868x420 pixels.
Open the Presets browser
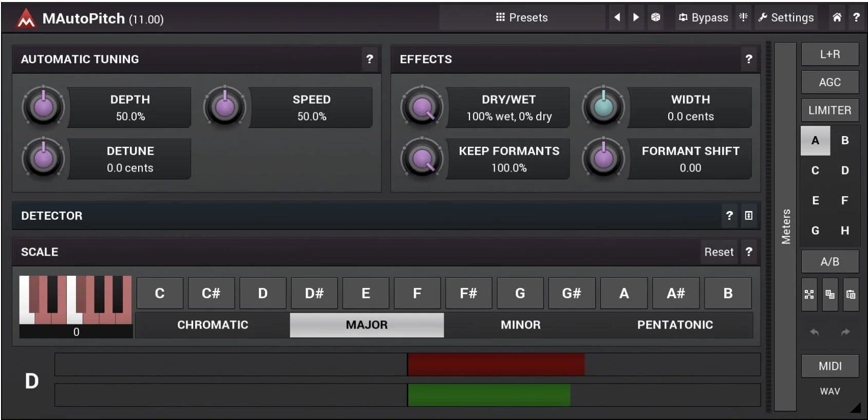coord(522,17)
